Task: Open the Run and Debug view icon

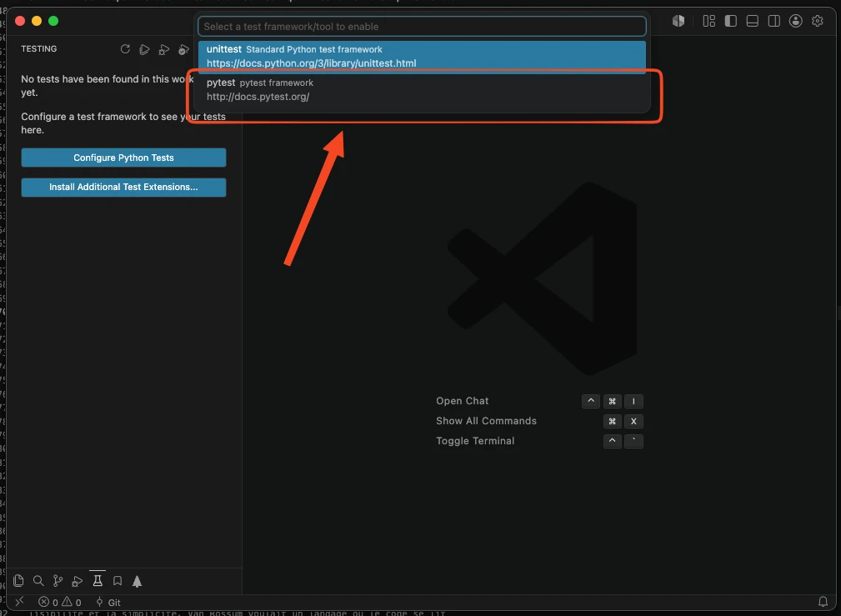Action: pos(78,581)
